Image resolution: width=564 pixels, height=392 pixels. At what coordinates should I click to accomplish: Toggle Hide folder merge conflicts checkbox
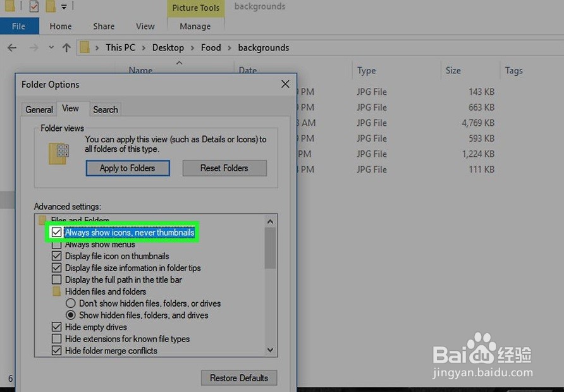tap(56, 351)
